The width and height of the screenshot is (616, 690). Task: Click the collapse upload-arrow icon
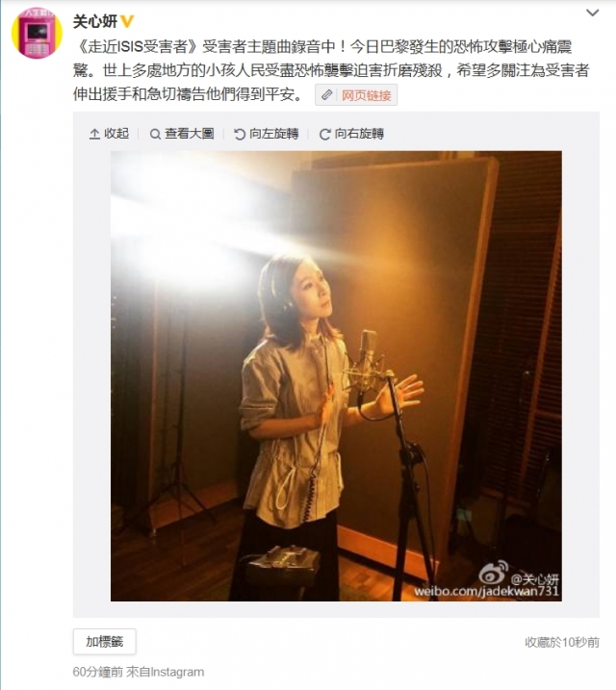(94, 134)
